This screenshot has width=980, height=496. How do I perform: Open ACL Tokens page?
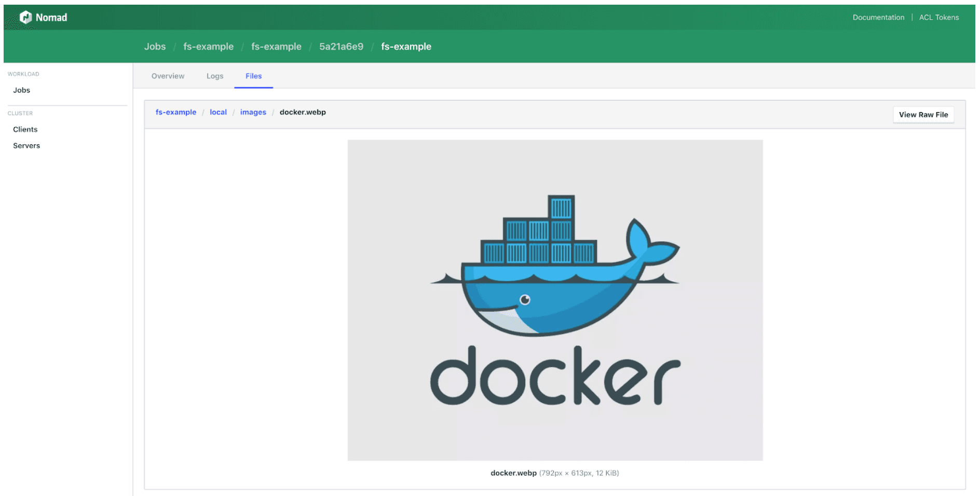point(938,18)
